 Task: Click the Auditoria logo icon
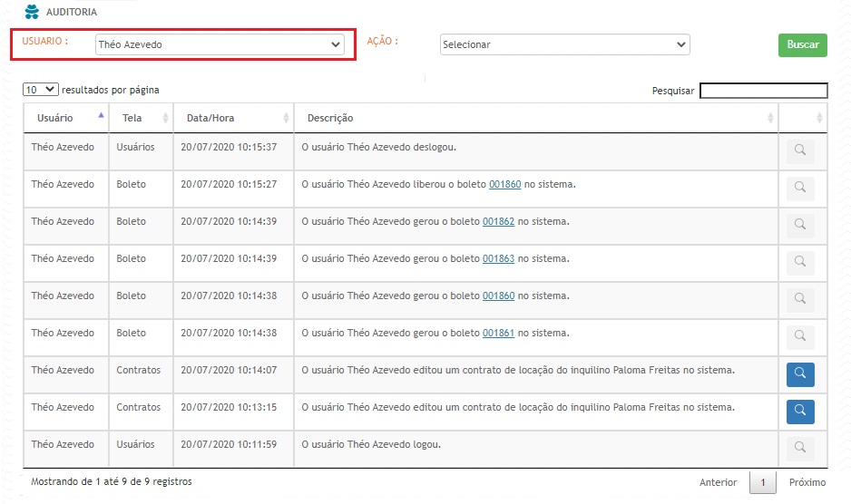point(32,13)
